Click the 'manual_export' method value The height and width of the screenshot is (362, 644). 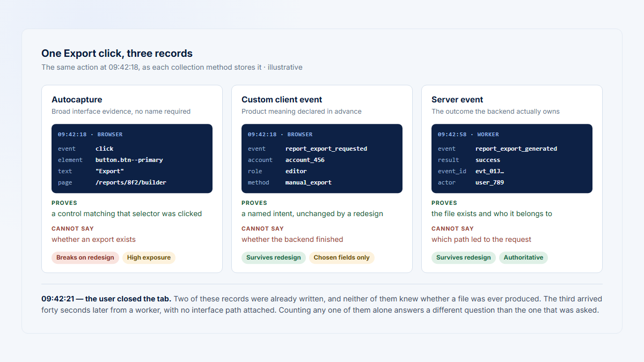[x=309, y=182]
